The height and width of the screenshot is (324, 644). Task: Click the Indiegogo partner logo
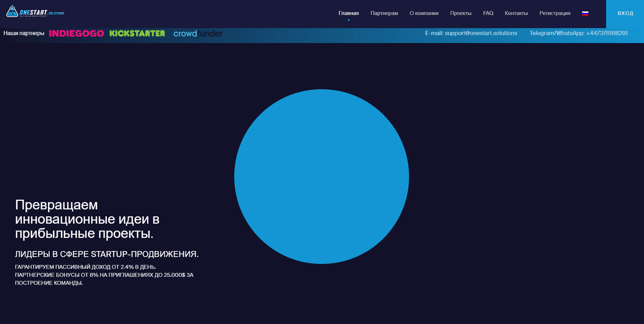[x=76, y=33]
